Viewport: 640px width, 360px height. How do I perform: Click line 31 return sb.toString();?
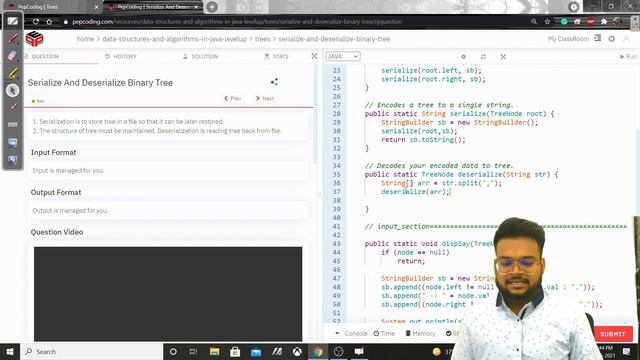(423, 140)
